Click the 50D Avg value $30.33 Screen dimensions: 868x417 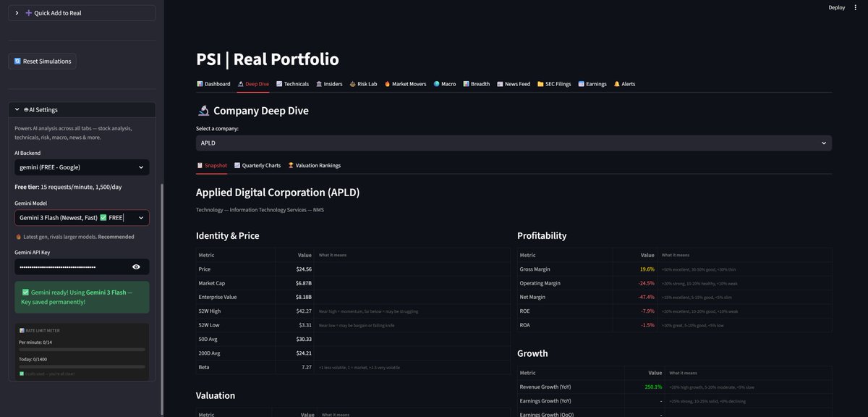point(304,339)
